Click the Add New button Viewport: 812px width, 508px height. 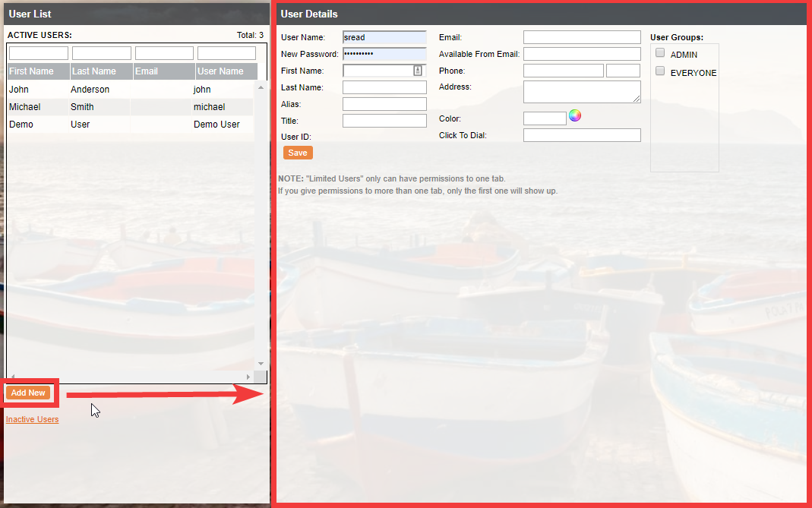28,393
